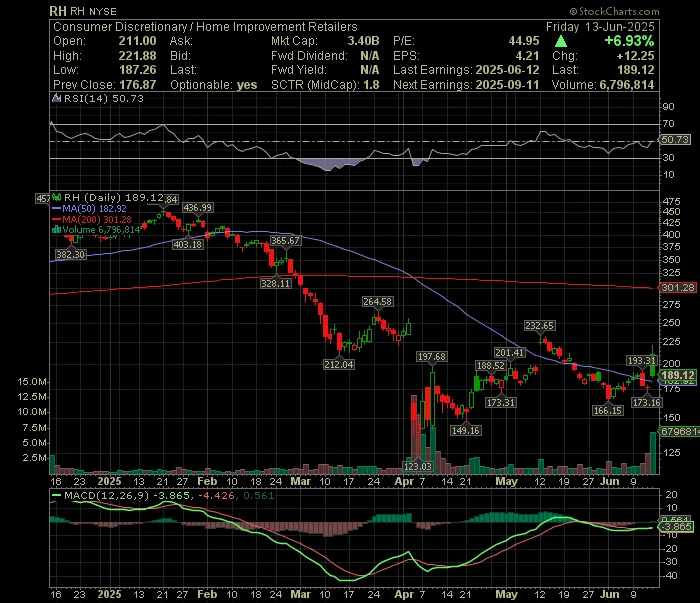Click the Consumer Discretionary / Home Improvement Retailers text
Screen dimensions: 700x603
tap(205, 27)
